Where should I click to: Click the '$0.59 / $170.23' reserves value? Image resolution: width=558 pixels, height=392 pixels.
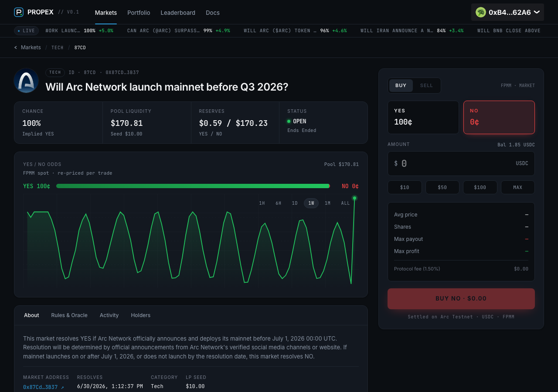tap(233, 123)
